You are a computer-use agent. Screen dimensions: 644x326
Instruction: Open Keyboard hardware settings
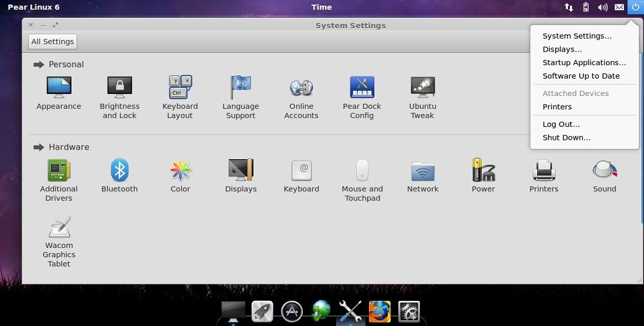[301, 176]
